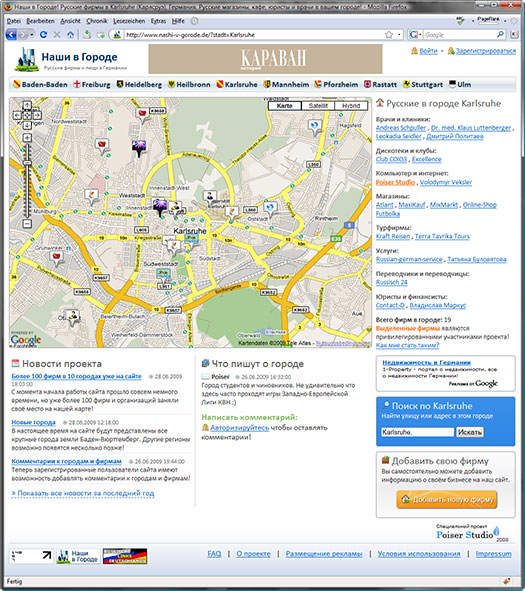
Task: Expand the address bar history dropdown arrow
Action: (399, 35)
